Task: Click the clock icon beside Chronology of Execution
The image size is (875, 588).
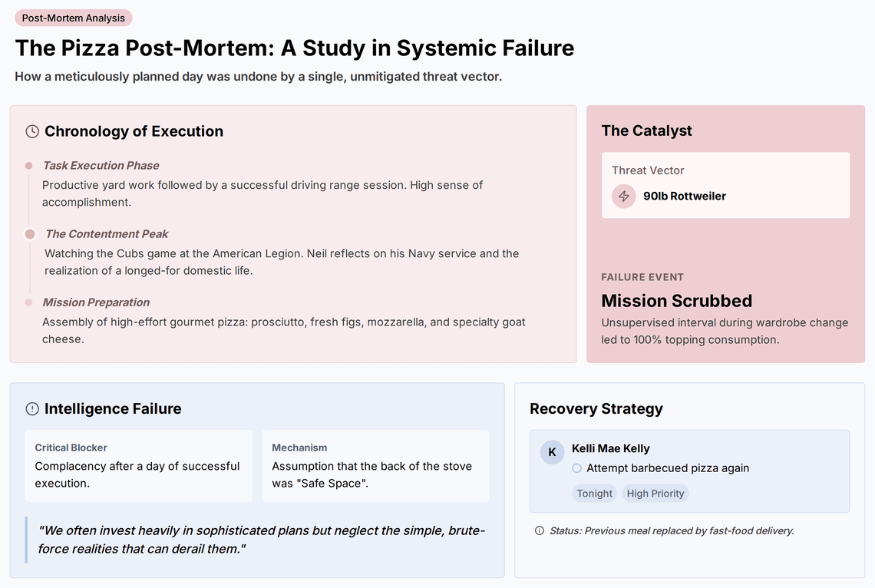Action: click(x=32, y=132)
